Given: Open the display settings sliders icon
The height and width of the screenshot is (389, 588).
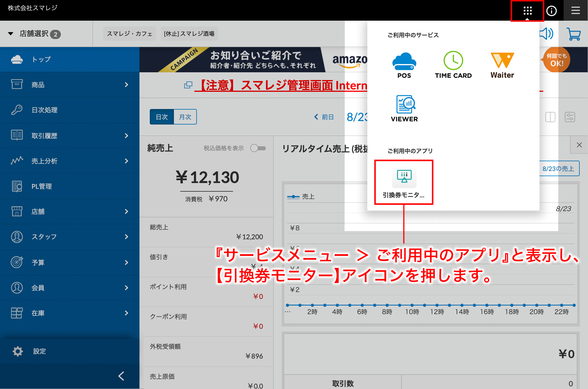Looking at the screenshot, I should [x=570, y=117].
